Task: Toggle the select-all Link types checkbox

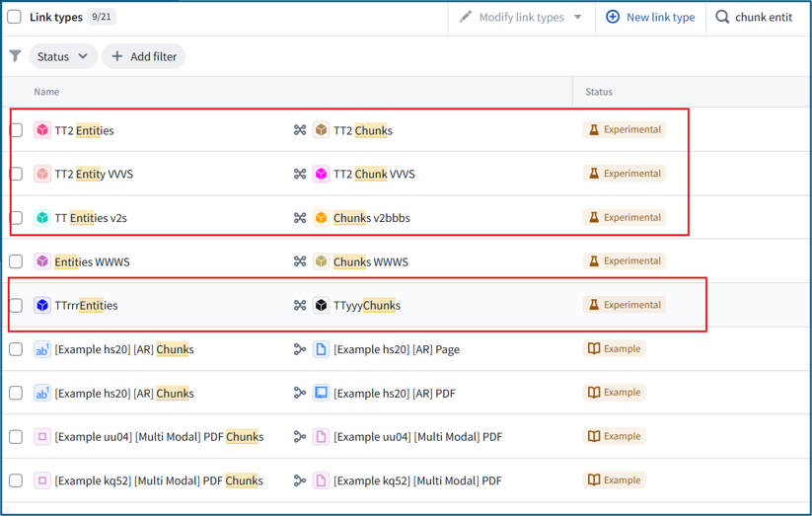Action: pyautogui.click(x=15, y=17)
